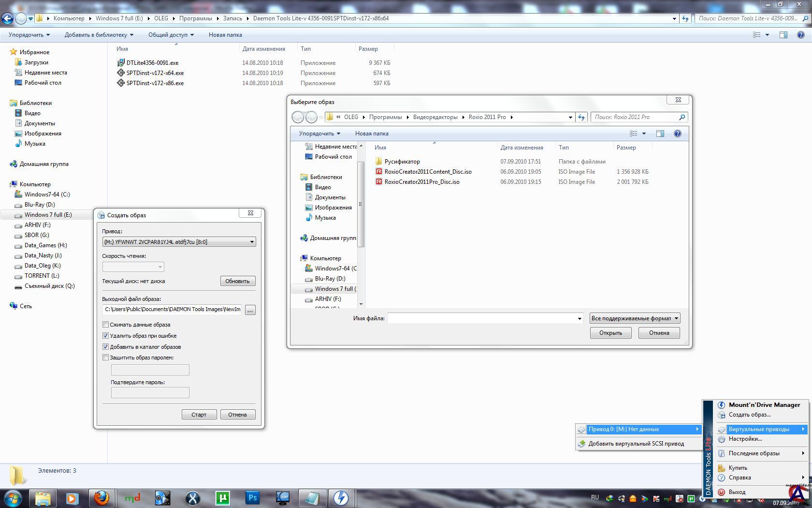Click the help icon in the image dialog
This screenshot has height=508, width=812.
pyautogui.click(x=677, y=134)
